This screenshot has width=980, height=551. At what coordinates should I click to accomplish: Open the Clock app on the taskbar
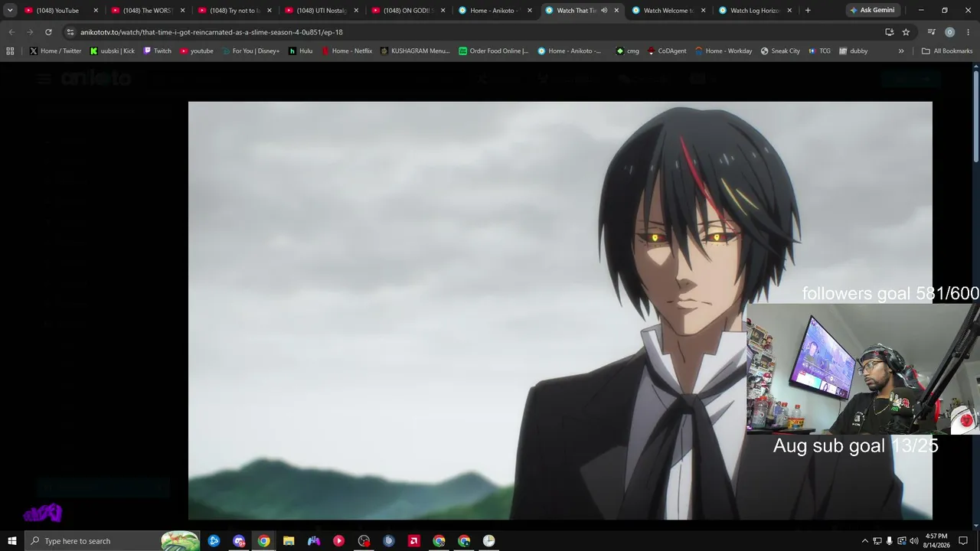click(488, 541)
